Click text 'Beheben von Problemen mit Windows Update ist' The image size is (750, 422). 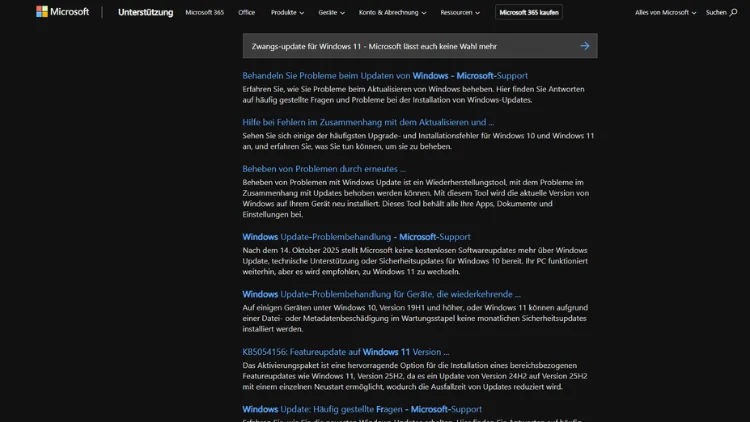pos(326,182)
